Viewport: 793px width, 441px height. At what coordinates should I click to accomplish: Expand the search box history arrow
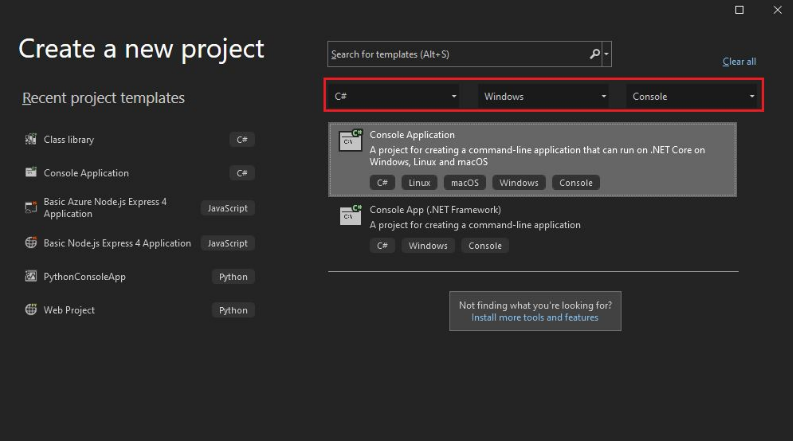point(607,54)
